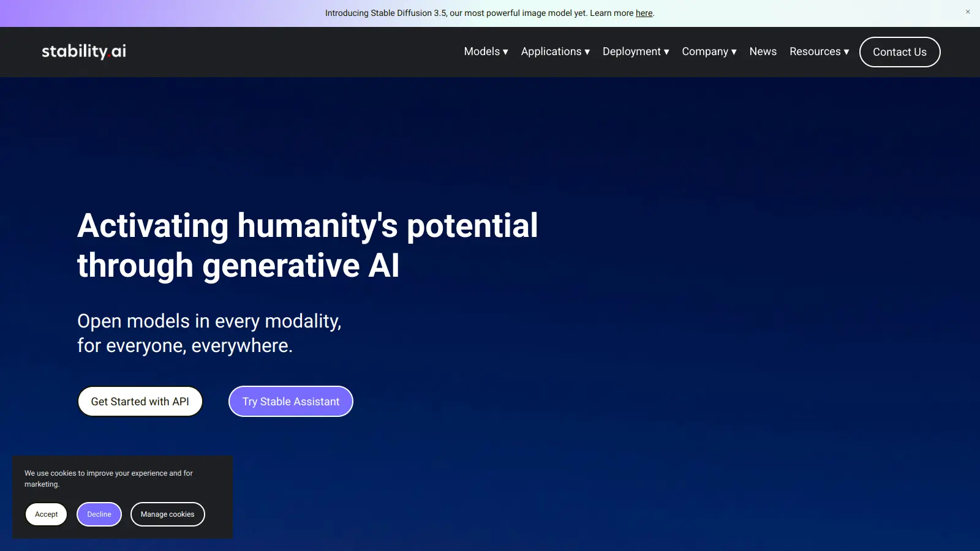Expand the Deployment navigation menu

(631, 51)
